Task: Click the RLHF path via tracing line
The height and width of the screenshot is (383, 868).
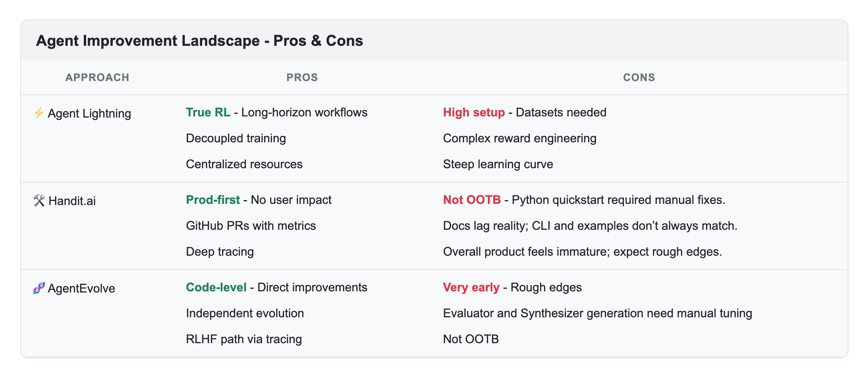Action: point(244,339)
